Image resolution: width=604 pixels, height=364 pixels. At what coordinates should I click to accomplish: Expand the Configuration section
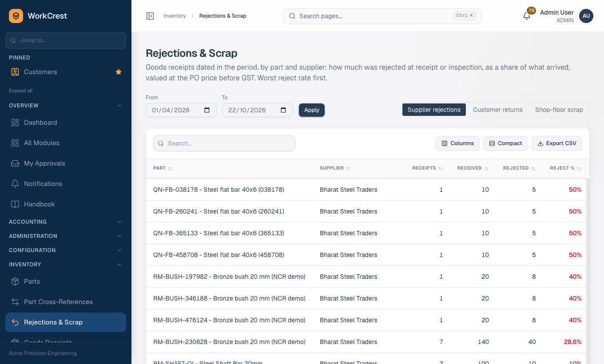66,250
